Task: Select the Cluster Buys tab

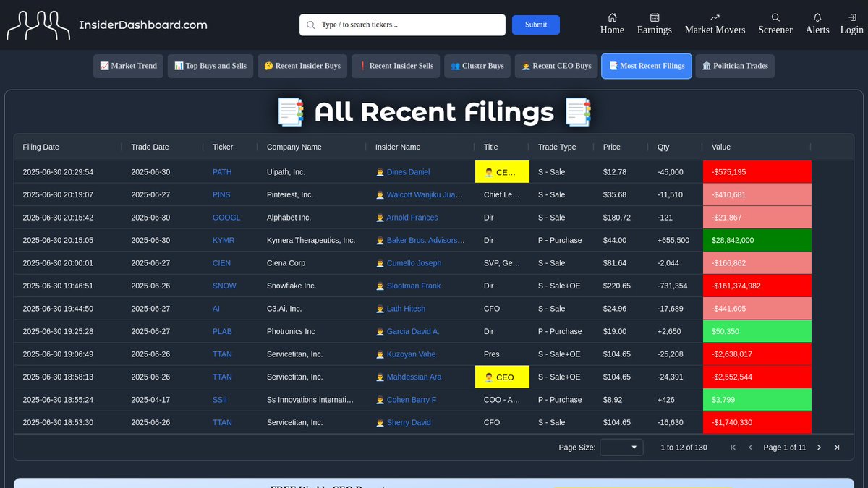Action: [x=477, y=66]
